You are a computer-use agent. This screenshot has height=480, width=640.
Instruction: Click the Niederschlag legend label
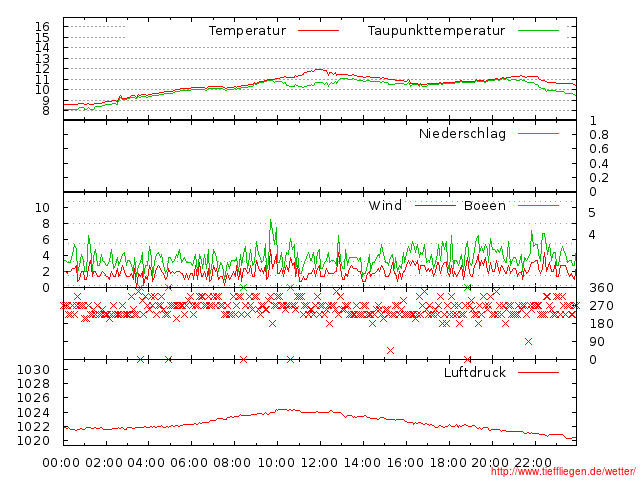pos(462,133)
